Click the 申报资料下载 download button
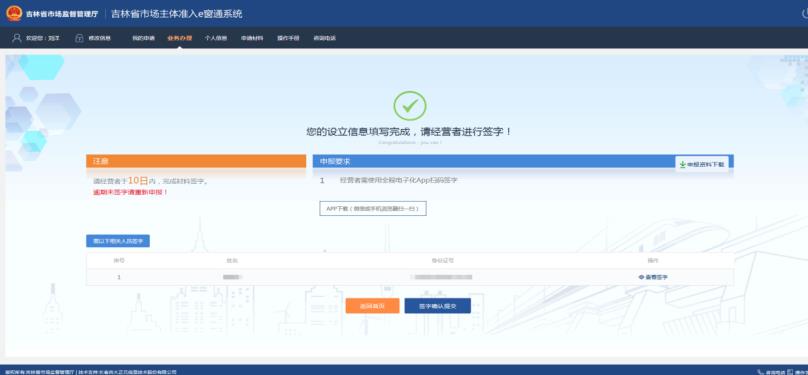The width and height of the screenshot is (808, 375). (x=702, y=164)
